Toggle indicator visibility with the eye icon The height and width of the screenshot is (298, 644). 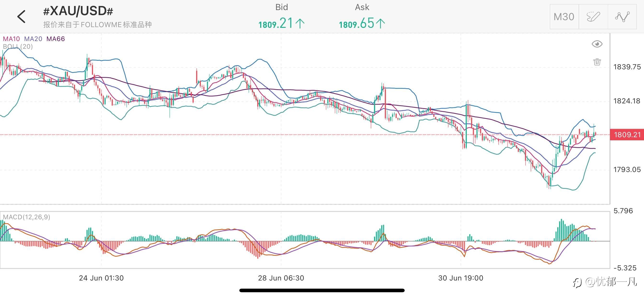click(x=597, y=44)
